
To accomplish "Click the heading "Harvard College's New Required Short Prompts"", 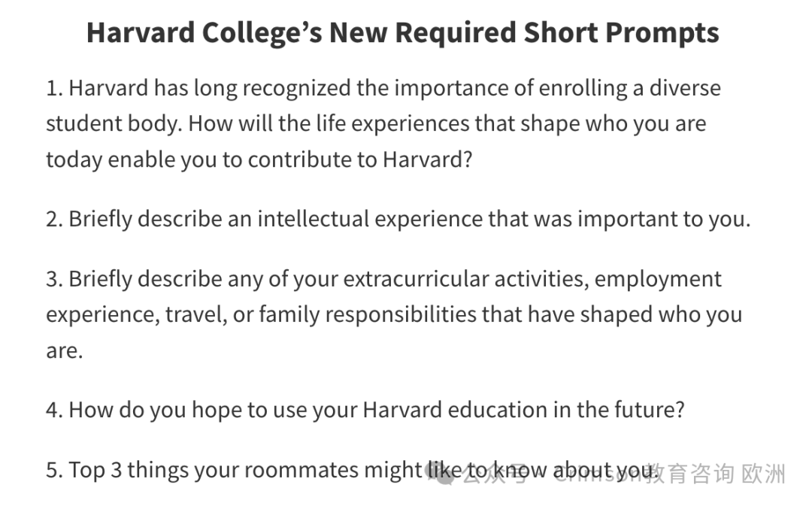I will pos(402,34).
